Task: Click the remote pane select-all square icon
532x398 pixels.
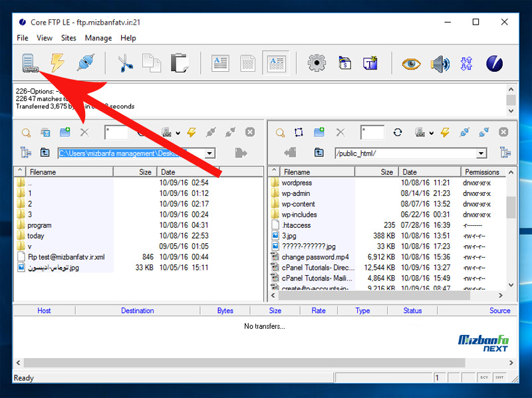Action: coord(299,132)
